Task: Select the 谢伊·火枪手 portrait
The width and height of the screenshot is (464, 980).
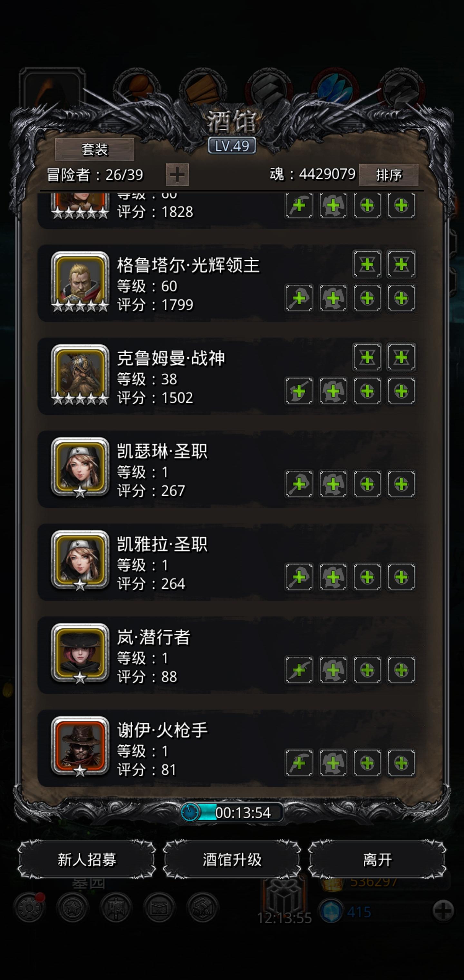Action: (x=80, y=746)
